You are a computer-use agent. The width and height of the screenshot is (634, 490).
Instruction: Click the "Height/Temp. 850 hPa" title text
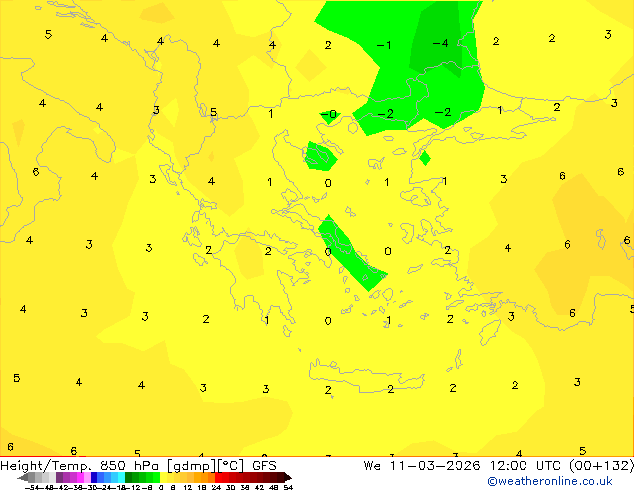pyautogui.click(x=78, y=466)
